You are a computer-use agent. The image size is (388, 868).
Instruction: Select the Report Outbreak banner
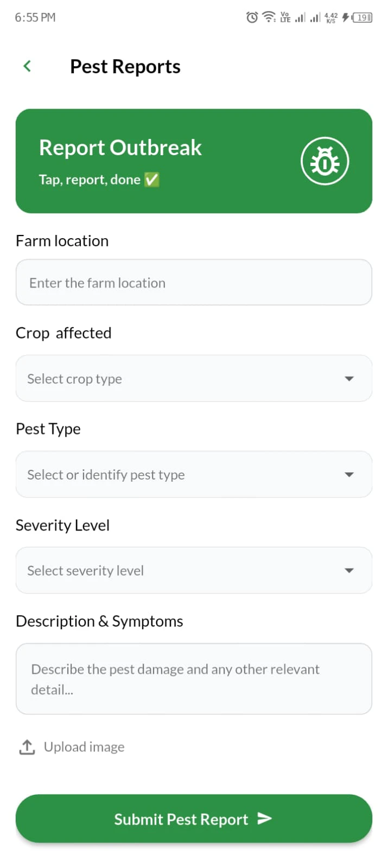pos(194,161)
